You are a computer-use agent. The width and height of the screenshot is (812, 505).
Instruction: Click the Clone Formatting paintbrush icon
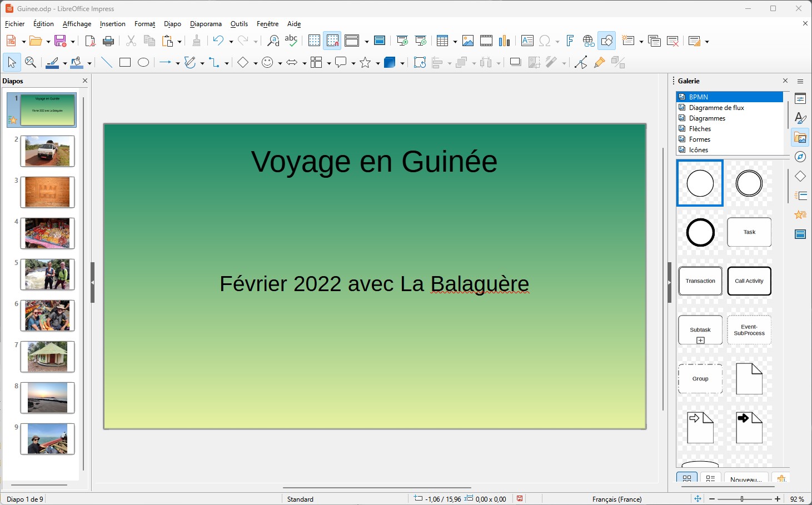[x=196, y=41]
